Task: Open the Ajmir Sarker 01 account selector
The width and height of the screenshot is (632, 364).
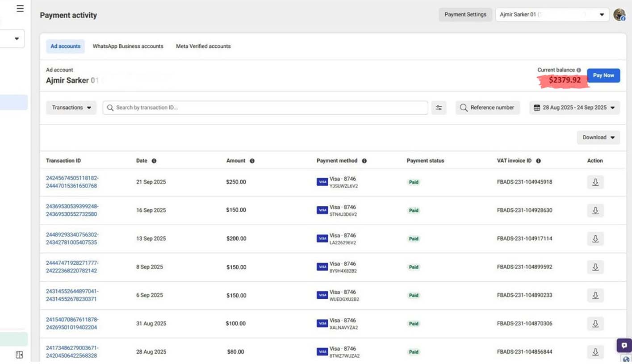Action: click(552, 15)
